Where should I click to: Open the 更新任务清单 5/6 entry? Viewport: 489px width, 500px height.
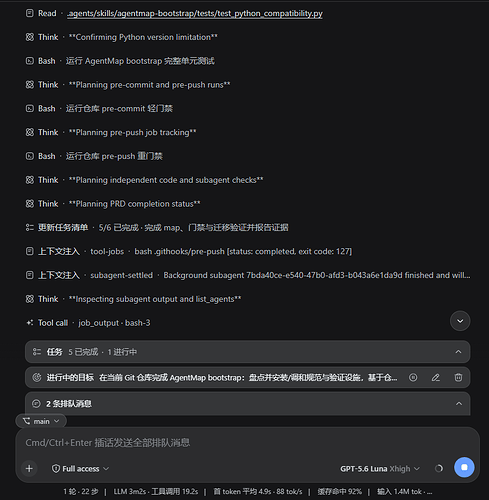157,227
